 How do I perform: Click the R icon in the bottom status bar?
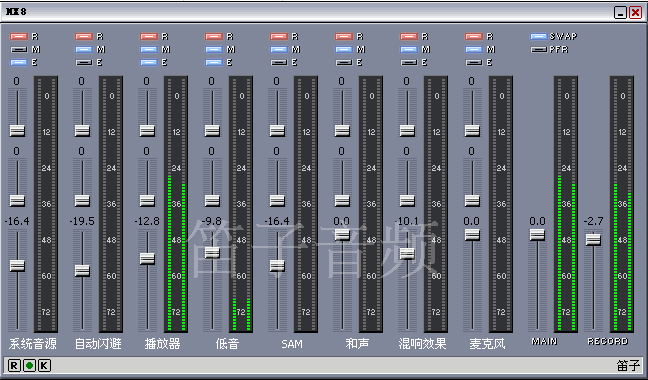click(x=14, y=365)
